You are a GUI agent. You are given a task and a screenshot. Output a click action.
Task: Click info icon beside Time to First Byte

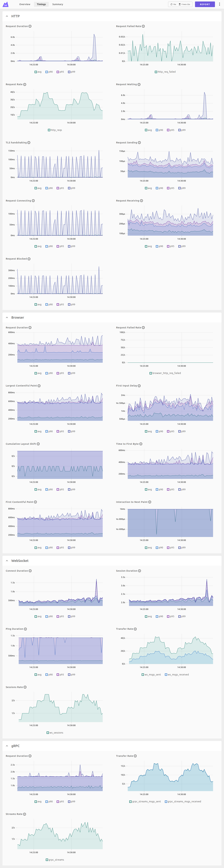point(141,444)
